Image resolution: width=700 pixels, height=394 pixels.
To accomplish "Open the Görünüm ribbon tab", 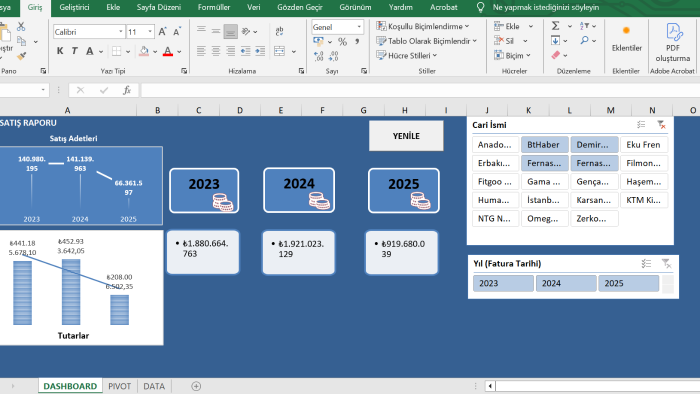I will [355, 8].
